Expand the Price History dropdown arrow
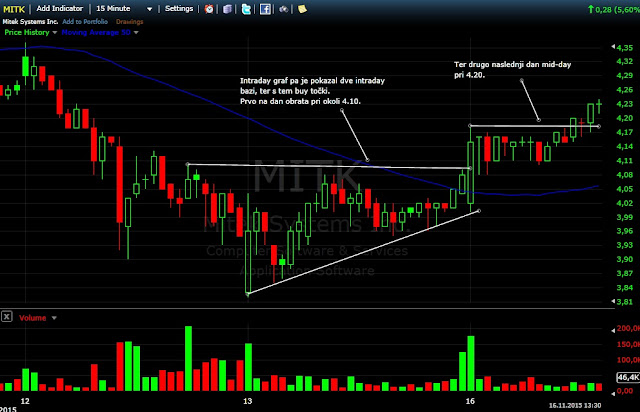 54,32
